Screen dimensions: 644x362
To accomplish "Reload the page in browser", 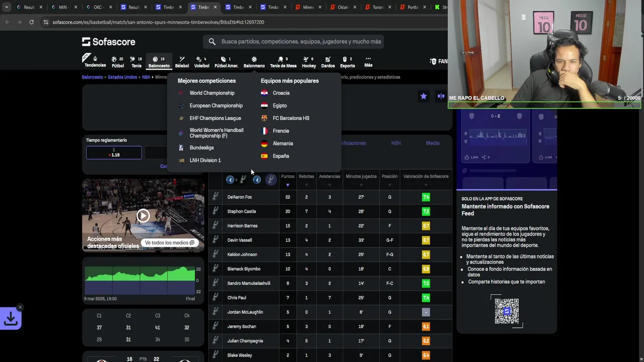I will (x=31, y=22).
